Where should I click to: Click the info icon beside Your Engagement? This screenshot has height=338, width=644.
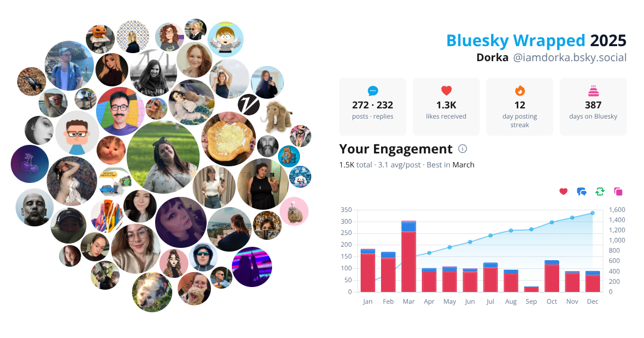463,149
